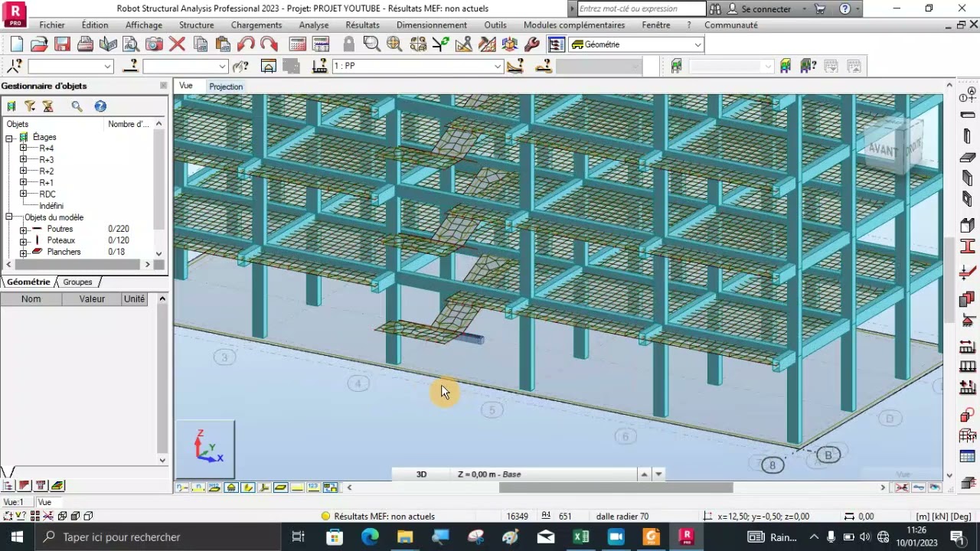
Task: Open the node selection combo box
Action: 70,67
